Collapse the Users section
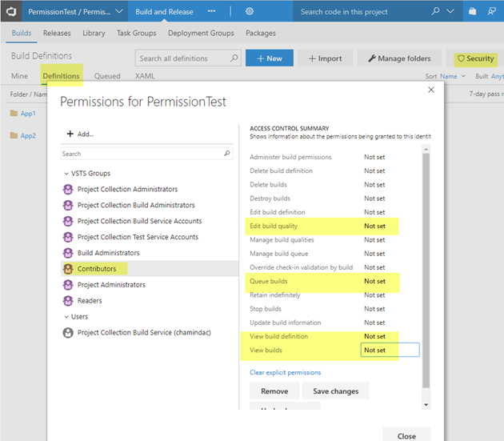The image size is (504, 441). pos(66,317)
